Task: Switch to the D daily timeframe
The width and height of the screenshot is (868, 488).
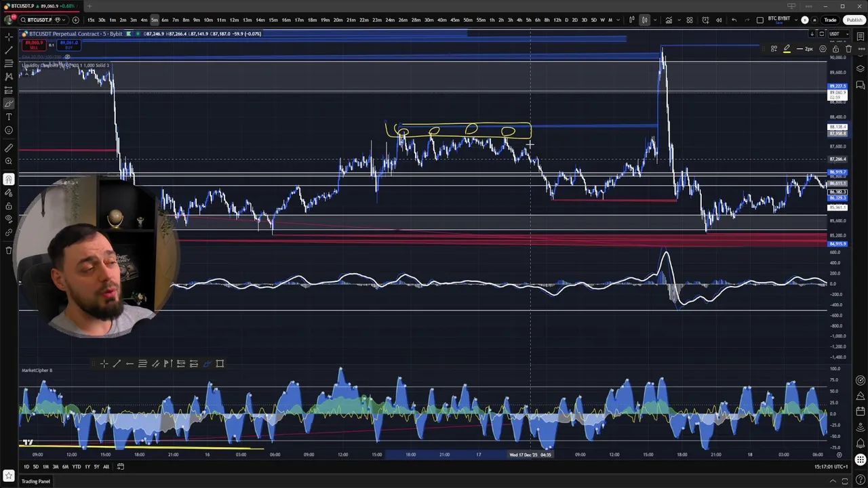Action: coord(566,20)
